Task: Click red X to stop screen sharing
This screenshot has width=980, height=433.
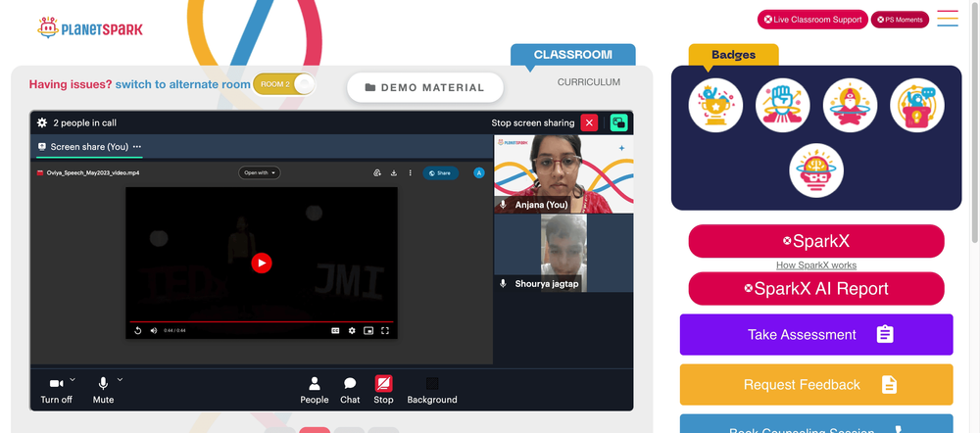Action: 589,122
